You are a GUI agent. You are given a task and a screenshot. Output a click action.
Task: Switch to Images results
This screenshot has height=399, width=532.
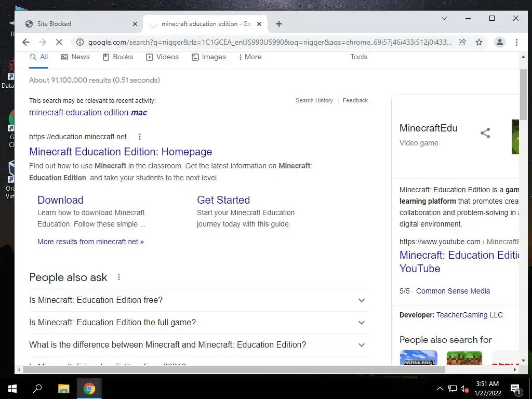point(209,57)
